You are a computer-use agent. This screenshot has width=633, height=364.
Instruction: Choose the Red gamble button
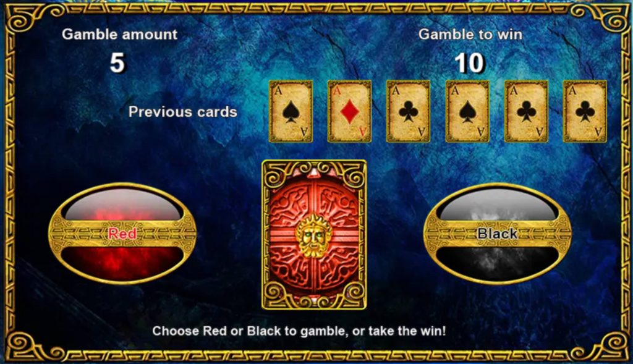pos(122,234)
